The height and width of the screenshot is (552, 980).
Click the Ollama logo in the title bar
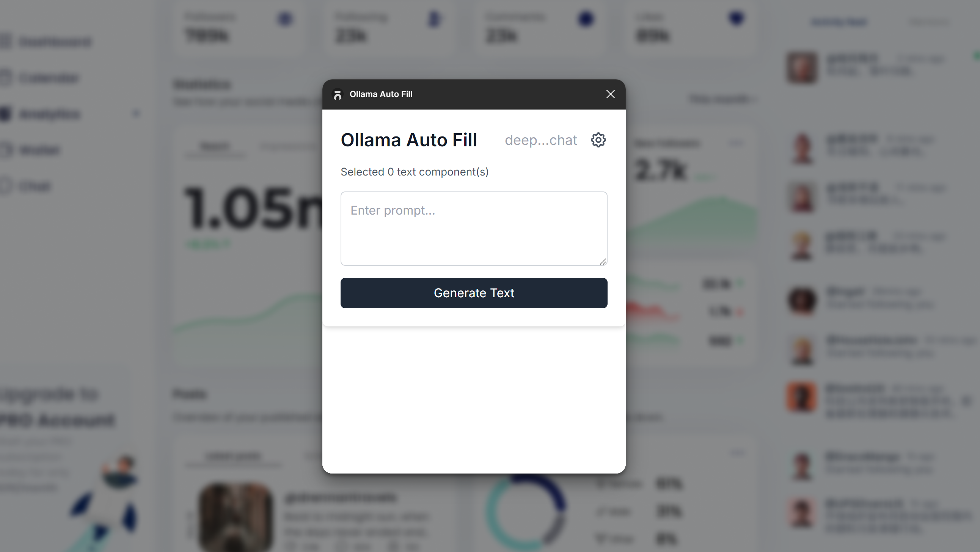click(337, 94)
